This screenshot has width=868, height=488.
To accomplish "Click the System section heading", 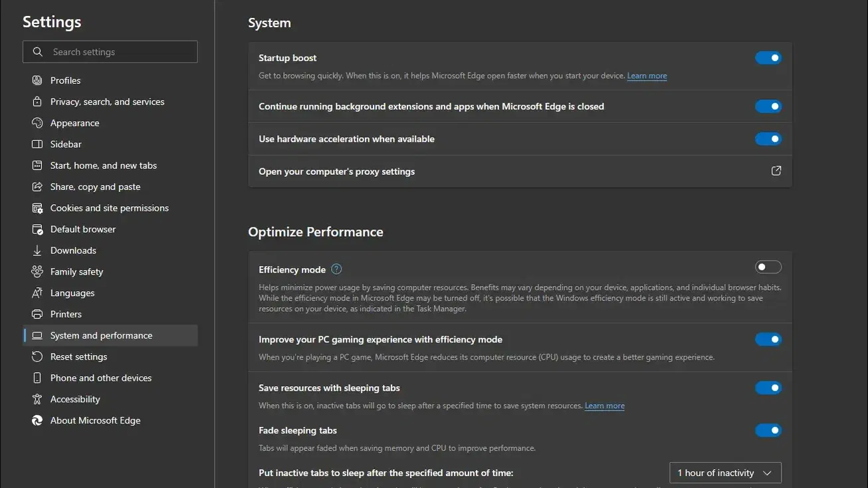I will click(x=269, y=23).
